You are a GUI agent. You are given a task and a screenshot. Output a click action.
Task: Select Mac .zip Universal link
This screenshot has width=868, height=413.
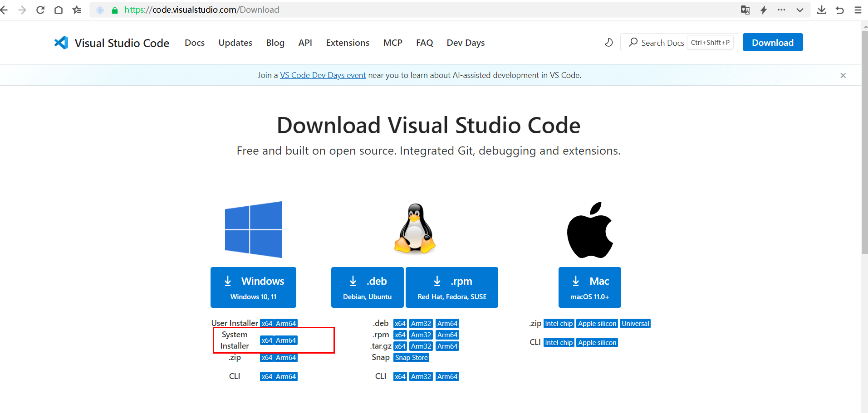[x=635, y=324]
